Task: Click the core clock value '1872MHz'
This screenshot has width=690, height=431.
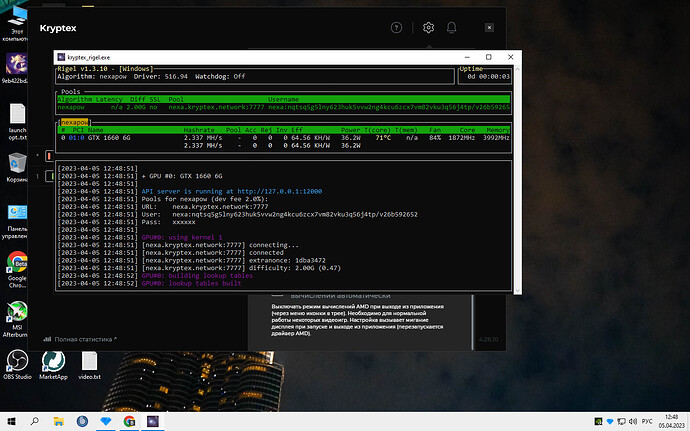Action: pos(462,138)
